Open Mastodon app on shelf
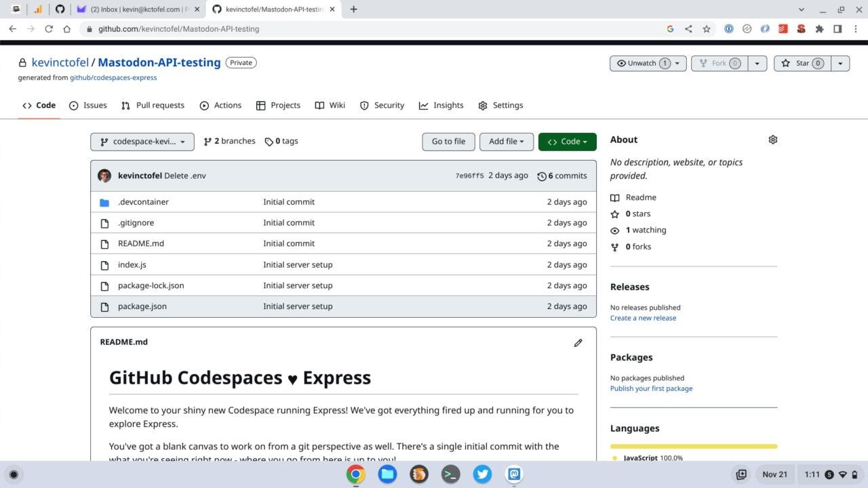868x488 pixels. coord(514,474)
